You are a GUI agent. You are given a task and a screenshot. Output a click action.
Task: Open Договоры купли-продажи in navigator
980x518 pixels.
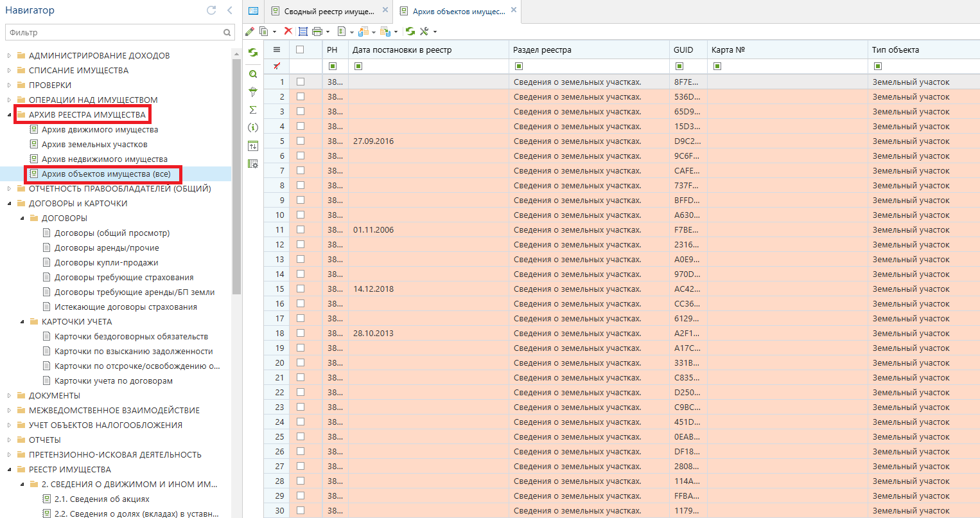(x=106, y=262)
